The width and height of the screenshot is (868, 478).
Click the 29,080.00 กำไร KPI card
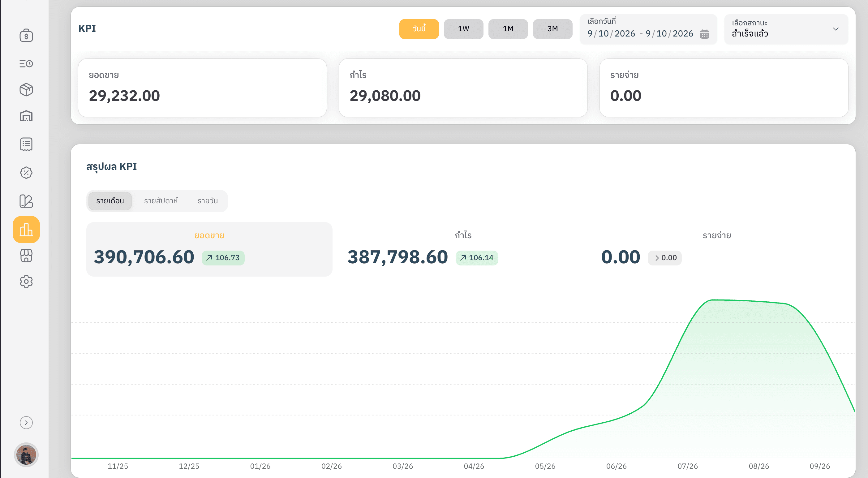[x=463, y=88]
